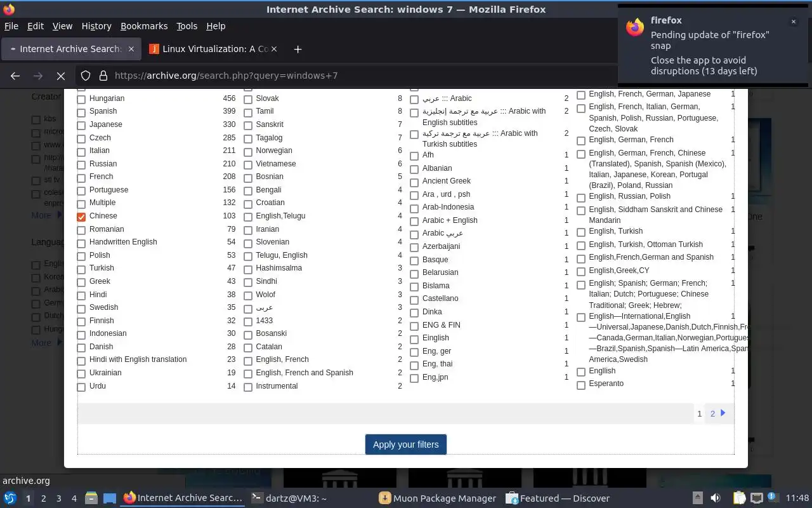Viewport: 812px width, 508px height.
Task: Click the Firefox logo in the notification
Action: 635,27
